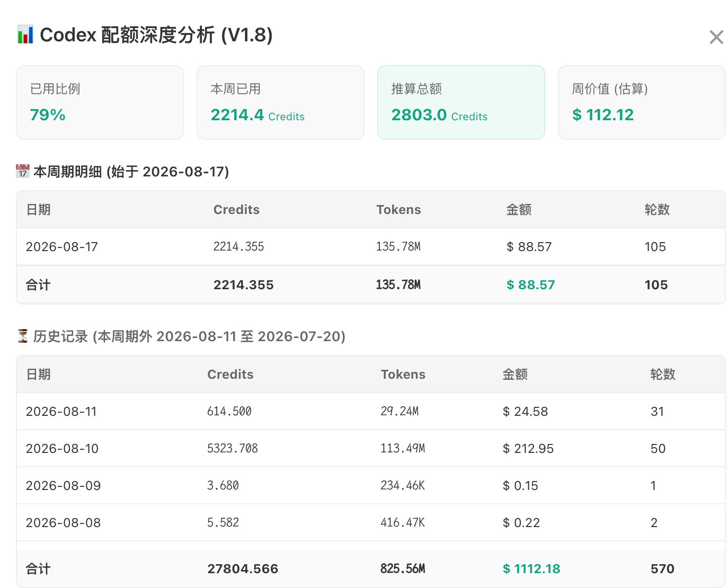Image resolution: width=728 pixels, height=588 pixels.
Task: Click rounds value 31
Action: [658, 412]
